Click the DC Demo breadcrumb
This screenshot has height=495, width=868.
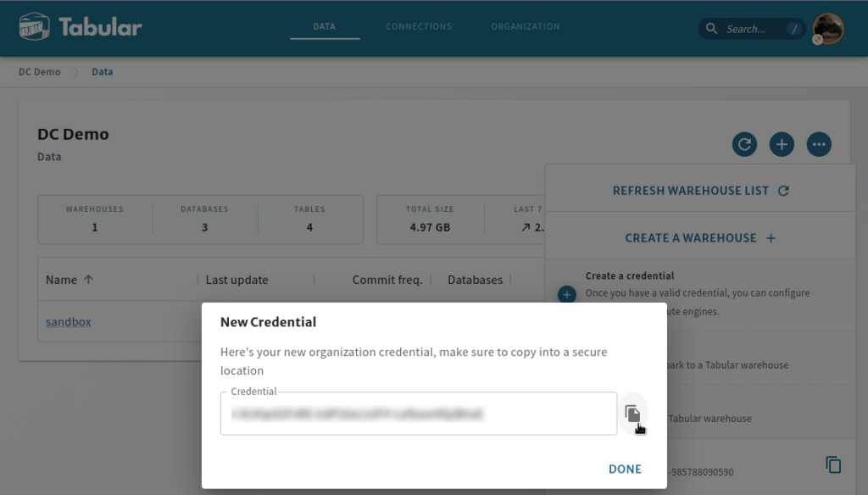click(39, 72)
